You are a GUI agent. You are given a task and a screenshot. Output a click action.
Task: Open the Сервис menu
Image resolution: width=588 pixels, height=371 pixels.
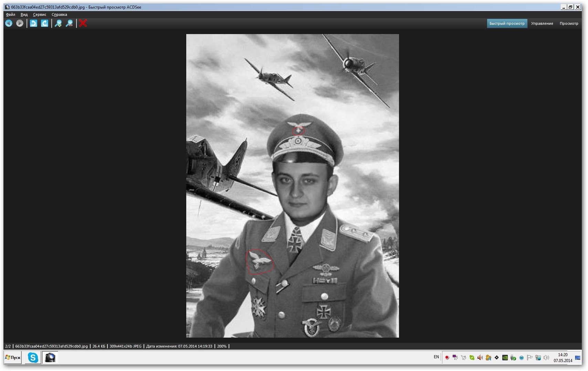(x=40, y=14)
